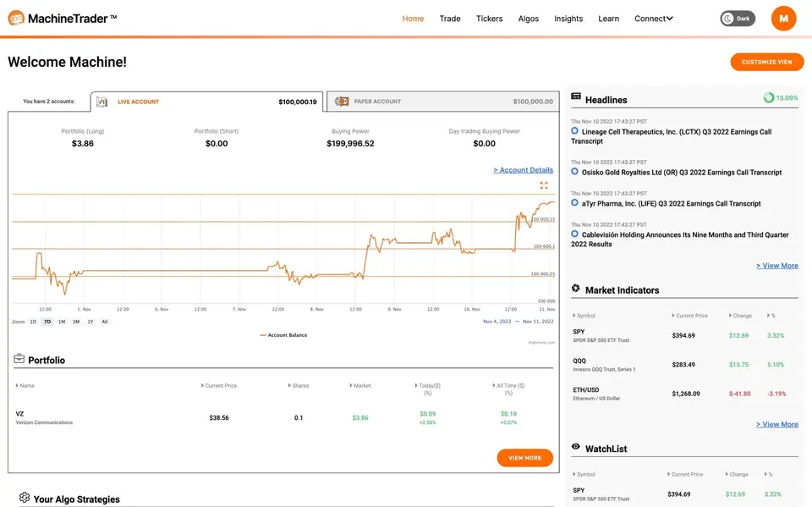812x507 pixels.
Task: Click chart end date Nov 11, 2022
Action: [538, 322]
